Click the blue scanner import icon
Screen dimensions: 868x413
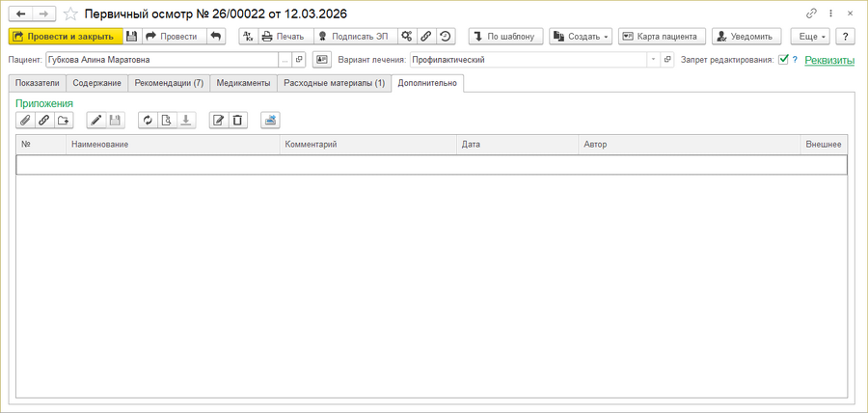pos(271,120)
